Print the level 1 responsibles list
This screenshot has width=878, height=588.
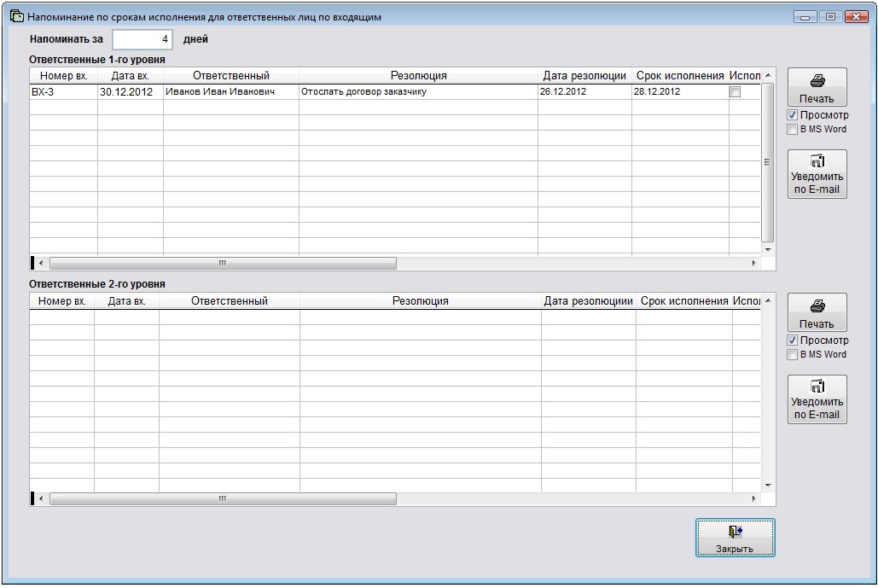(x=817, y=87)
